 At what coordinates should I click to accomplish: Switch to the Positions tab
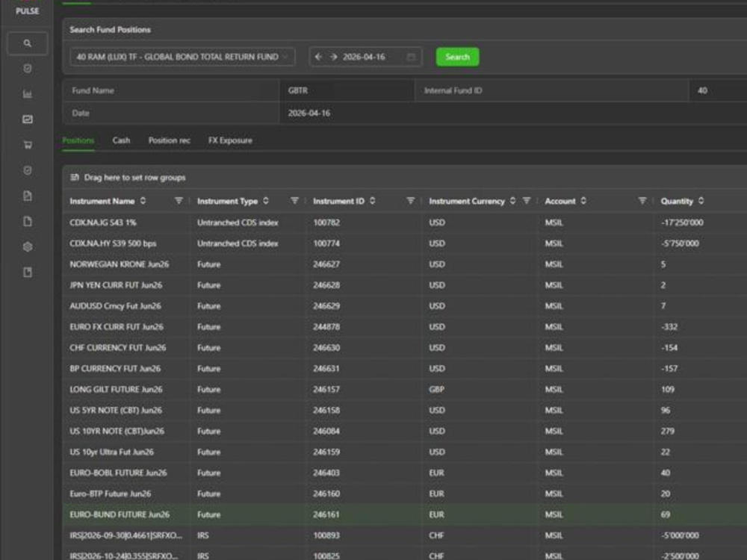(78, 140)
